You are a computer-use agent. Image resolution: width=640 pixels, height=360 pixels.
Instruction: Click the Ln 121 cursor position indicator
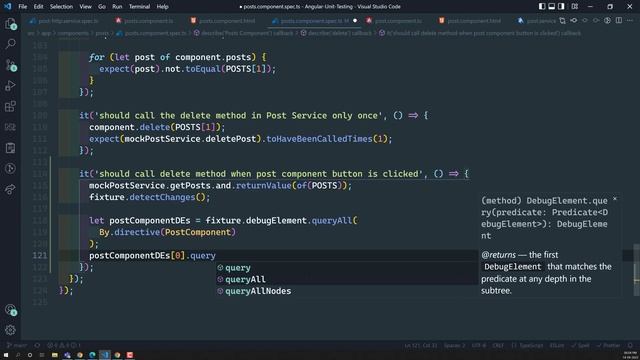420,345
